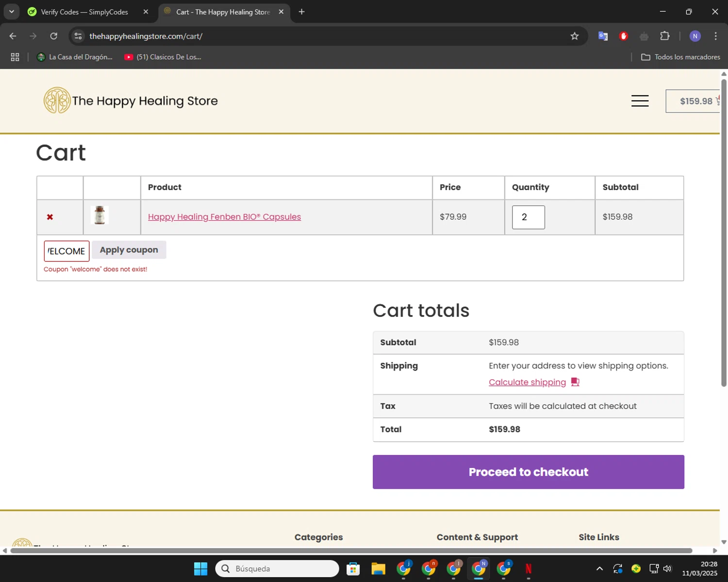Open File Explorer from taskbar
728x582 pixels.
378,568
